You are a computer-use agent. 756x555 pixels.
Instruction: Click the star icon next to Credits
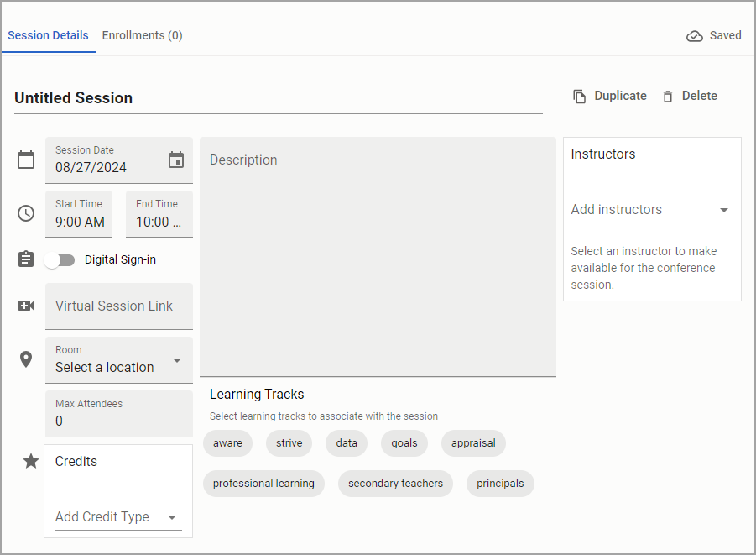[31, 461]
